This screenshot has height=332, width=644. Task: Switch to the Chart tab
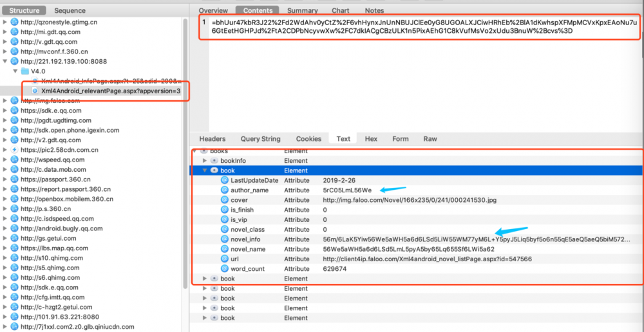[339, 10]
